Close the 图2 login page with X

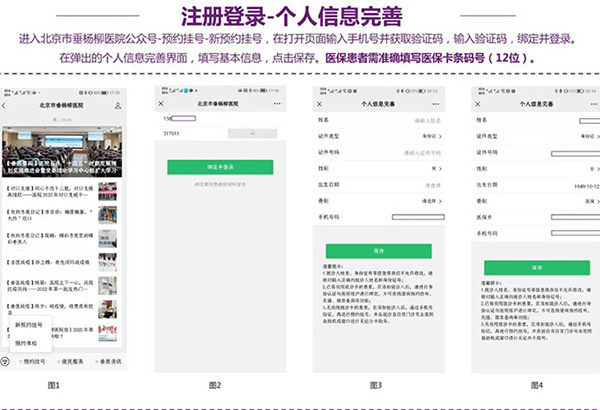pos(162,102)
